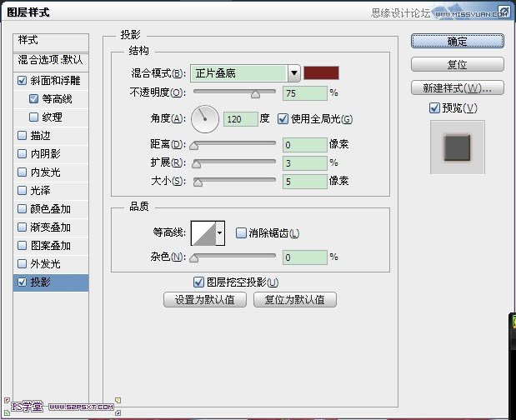Select the 样式 header in list
The height and width of the screenshot is (420, 516).
click(x=51, y=42)
